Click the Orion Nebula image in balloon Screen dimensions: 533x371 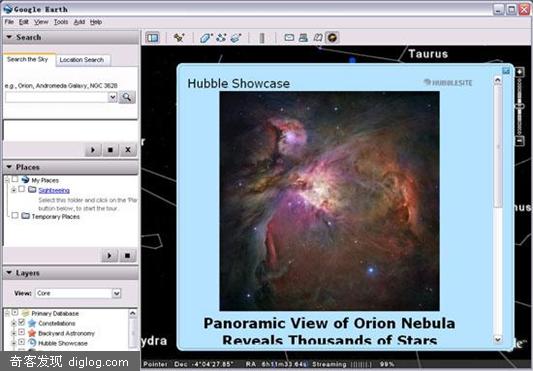pos(329,201)
